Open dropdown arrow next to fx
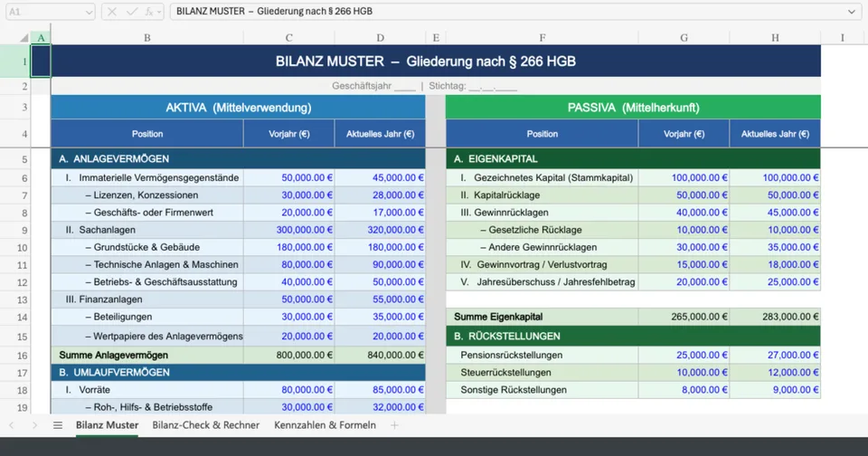The image size is (868, 456). point(159,12)
